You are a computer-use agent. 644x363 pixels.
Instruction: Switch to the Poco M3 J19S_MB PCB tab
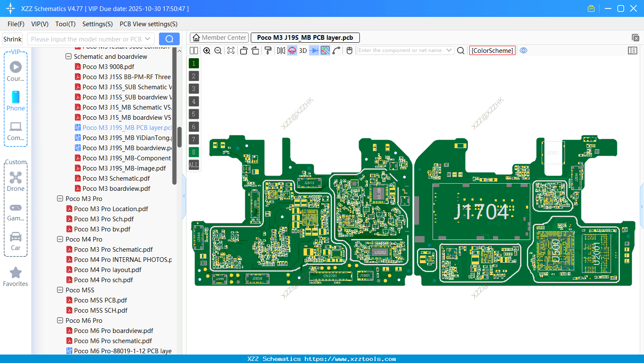tap(305, 37)
